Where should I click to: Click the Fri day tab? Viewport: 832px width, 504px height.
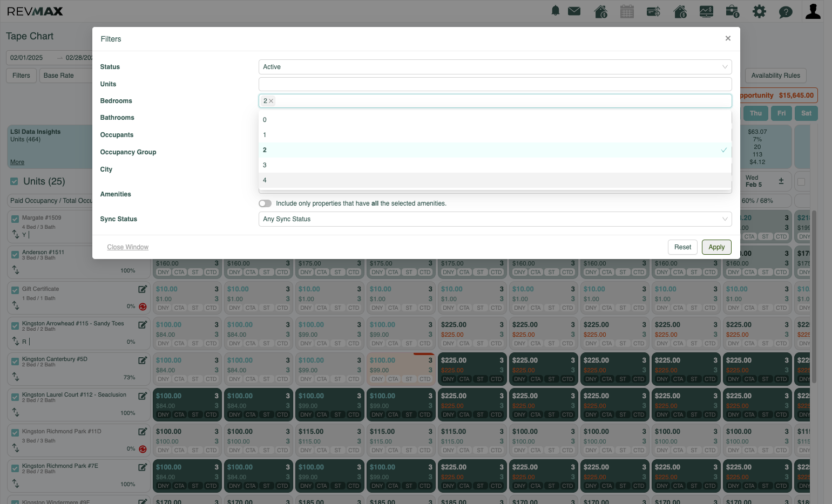[781, 113]
